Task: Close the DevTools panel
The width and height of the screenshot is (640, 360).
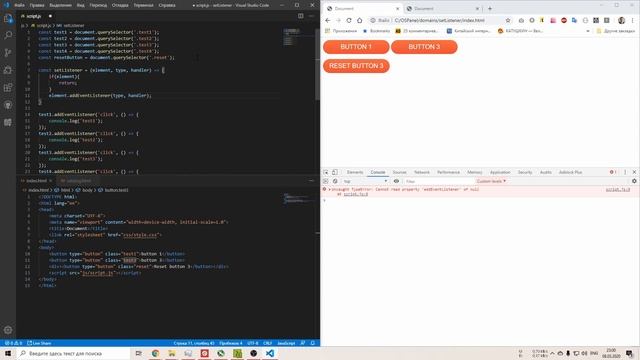Action: pos(634,172)
